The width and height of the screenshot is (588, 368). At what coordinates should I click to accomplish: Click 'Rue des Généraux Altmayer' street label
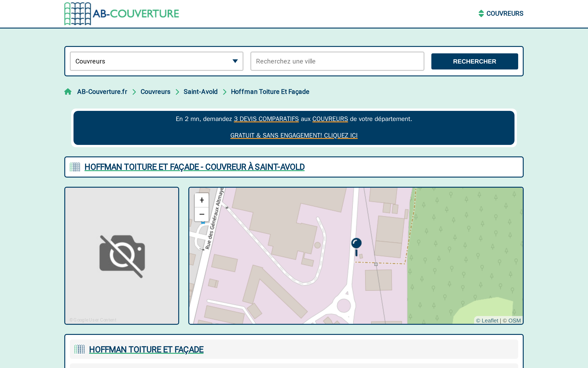215,218
